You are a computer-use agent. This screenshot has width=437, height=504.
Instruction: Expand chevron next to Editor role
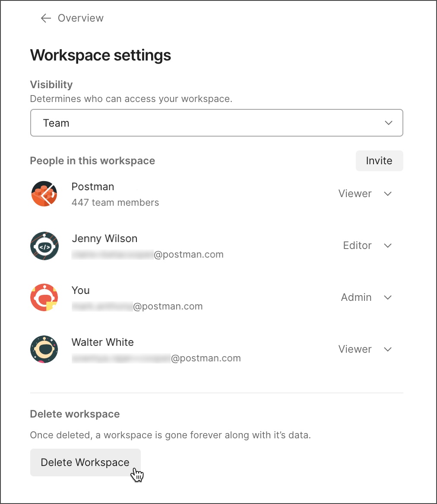388,246
